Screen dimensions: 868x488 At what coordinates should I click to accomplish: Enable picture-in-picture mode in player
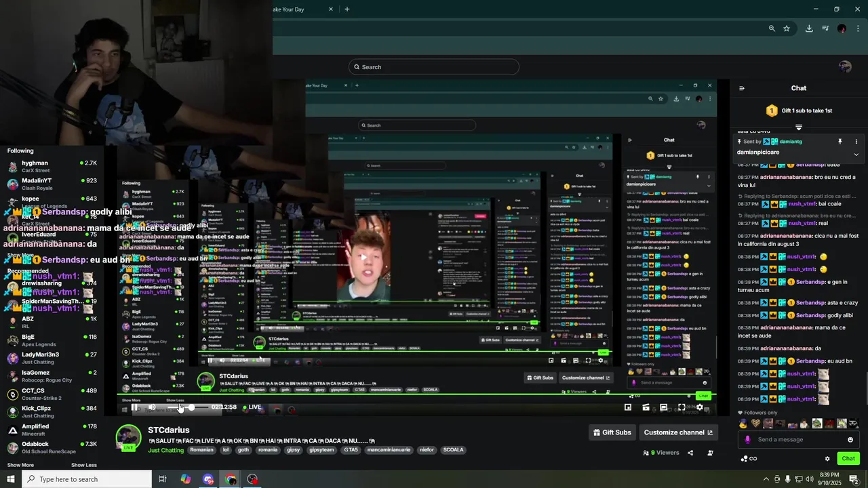click(x=628, y=407)
